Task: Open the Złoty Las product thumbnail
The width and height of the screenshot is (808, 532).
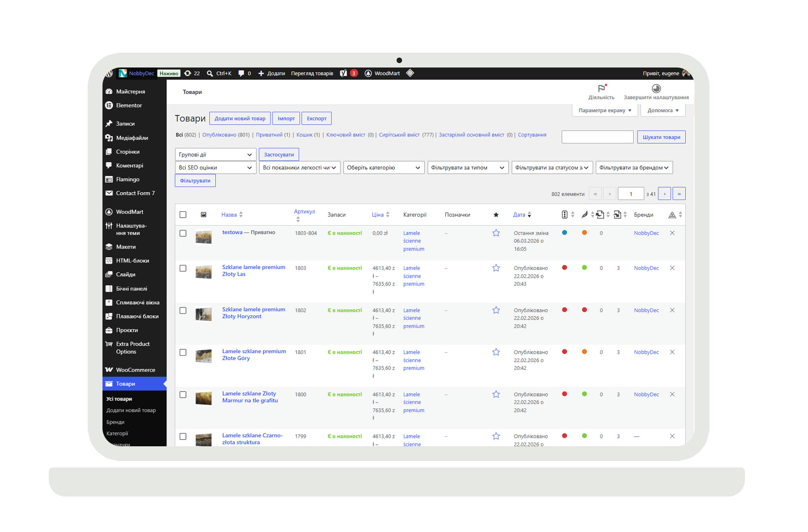Action: (x=203, y=272)
